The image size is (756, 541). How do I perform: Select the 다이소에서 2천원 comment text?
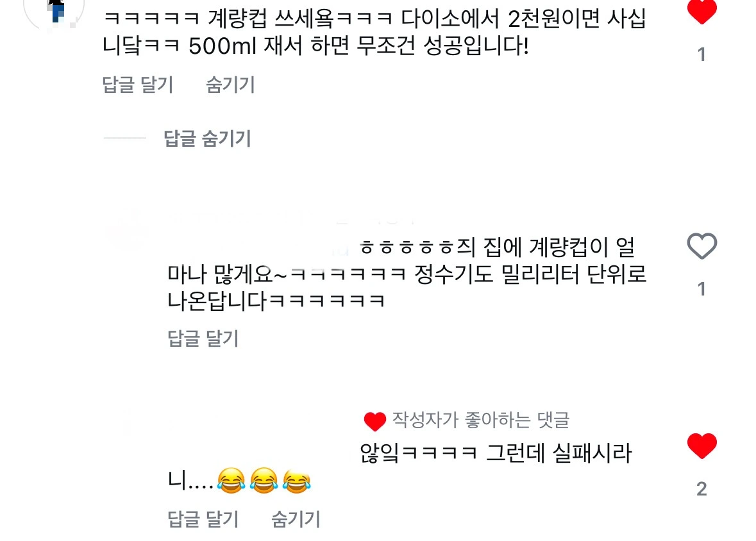click(x=374, y=32)
